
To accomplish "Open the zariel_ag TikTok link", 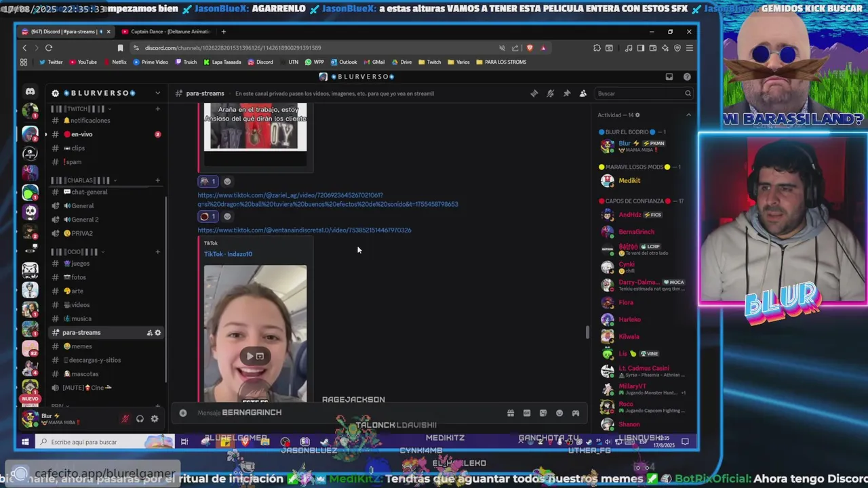I will point(328,199).
